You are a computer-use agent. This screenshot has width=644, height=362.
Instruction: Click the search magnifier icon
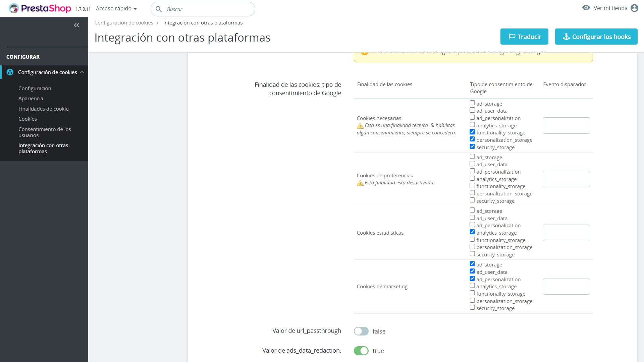coord(159,9)
